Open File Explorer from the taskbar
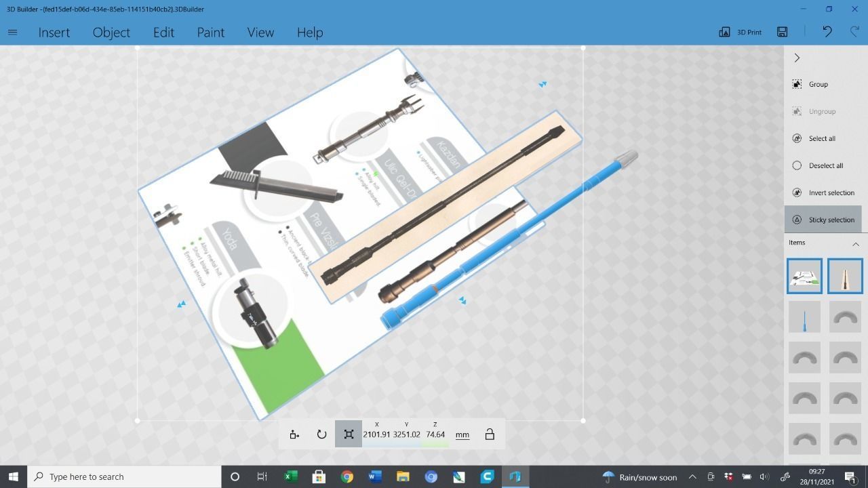The image size is (868, 488). 403,476
